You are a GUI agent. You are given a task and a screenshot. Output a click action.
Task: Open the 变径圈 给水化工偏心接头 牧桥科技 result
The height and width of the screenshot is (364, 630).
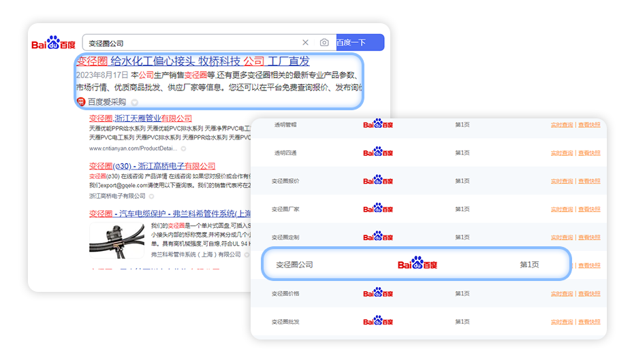(x=193, y=61)
